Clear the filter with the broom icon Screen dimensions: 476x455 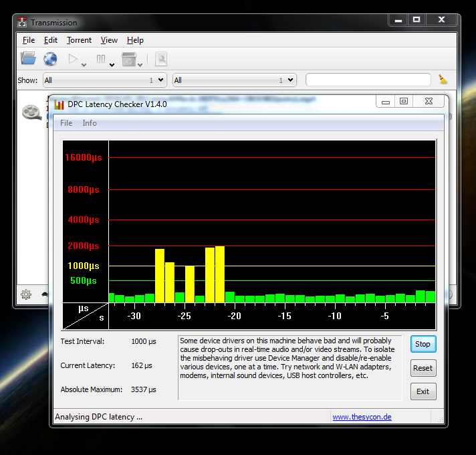[x=443, y=80]
